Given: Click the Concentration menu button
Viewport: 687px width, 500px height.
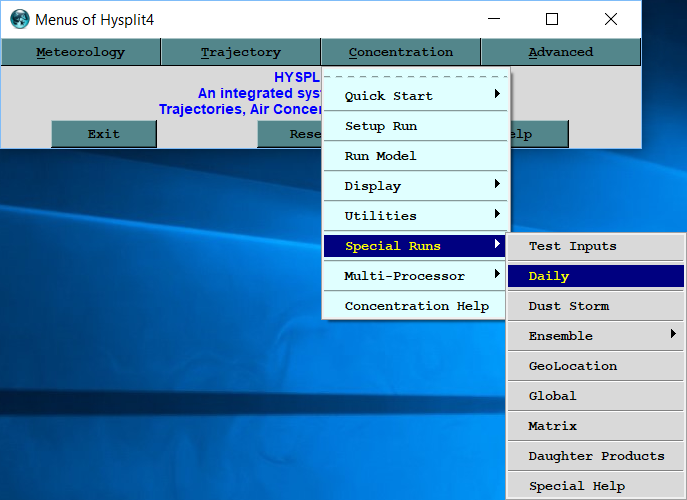Looking at the screenshot, I should (400, 52).
